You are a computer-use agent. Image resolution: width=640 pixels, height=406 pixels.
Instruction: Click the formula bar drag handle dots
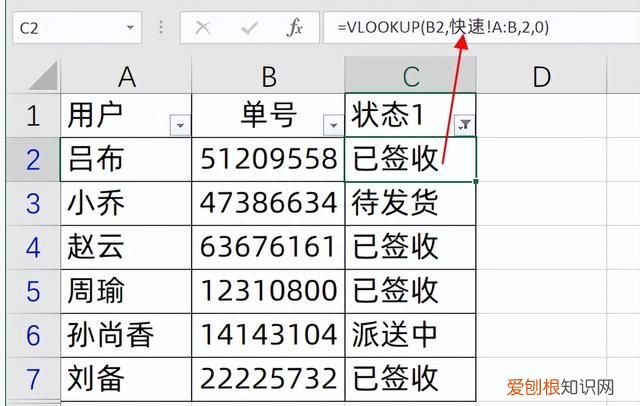pos(161,27)
